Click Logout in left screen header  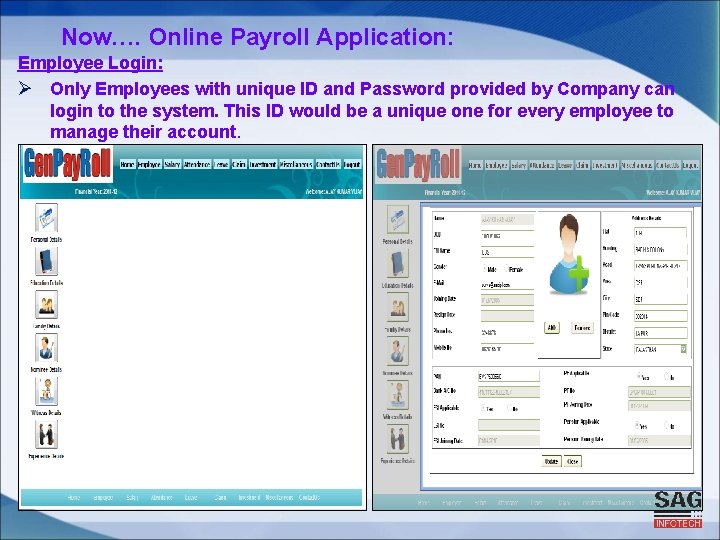click(x=352, y=164)
